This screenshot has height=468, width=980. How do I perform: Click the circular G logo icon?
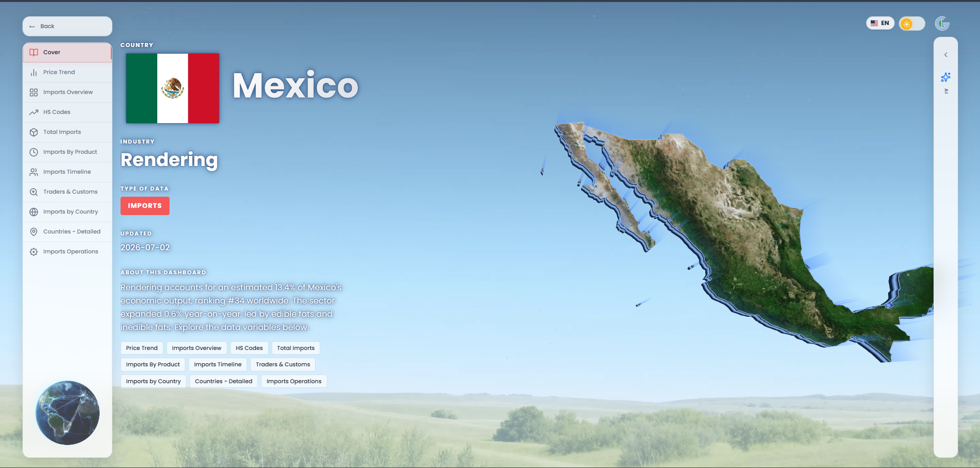942,24
